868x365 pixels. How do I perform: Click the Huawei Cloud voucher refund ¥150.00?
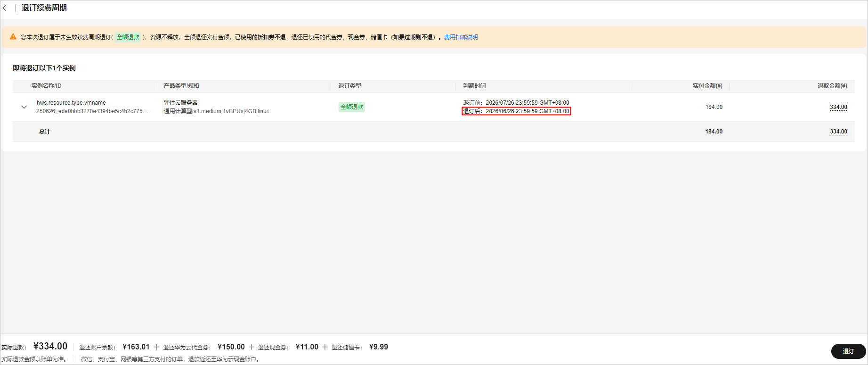pos(231,347)
